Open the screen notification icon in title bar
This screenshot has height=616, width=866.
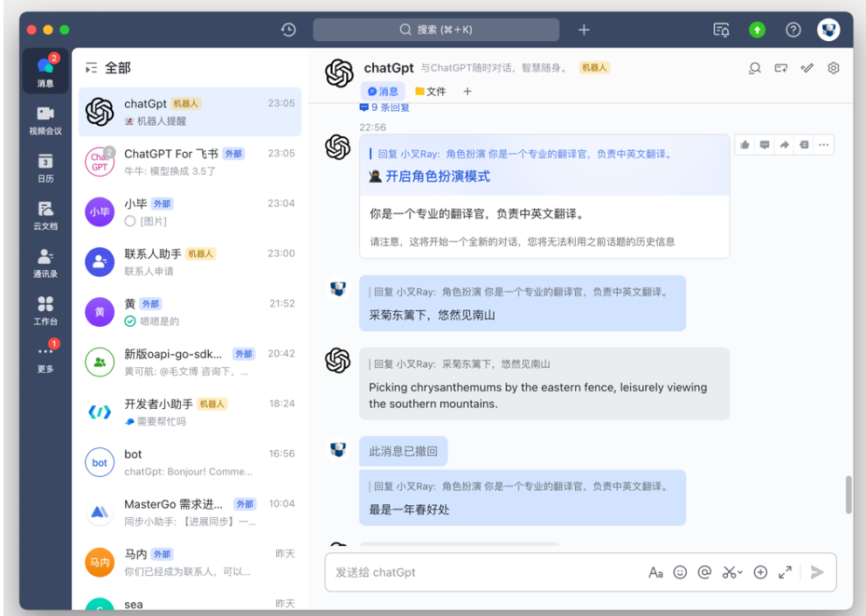[721, 30]
